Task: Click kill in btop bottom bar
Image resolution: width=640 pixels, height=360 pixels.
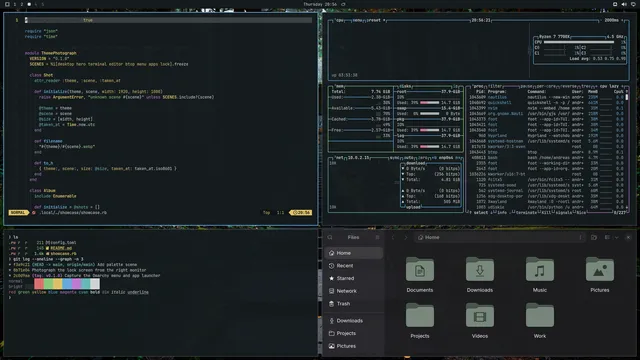Action: coord(546,213)
